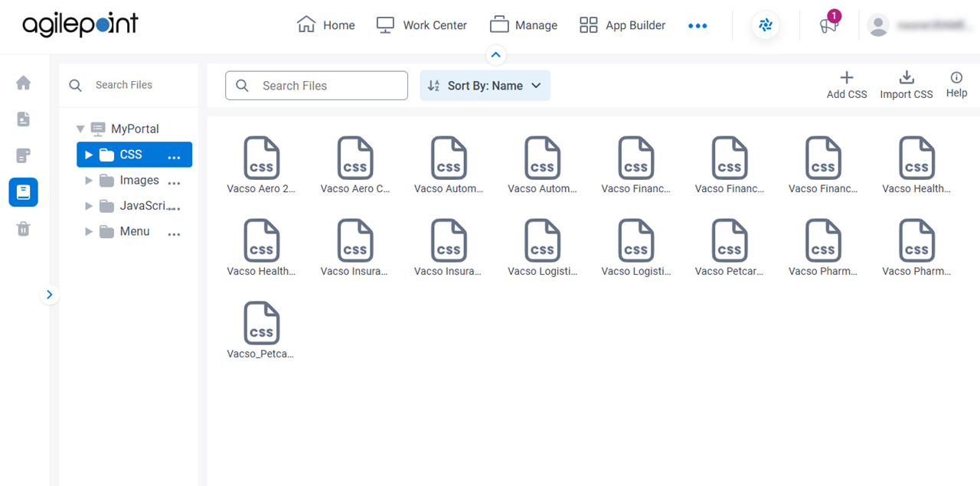The image size is (980, 486).
Task: Expand the left sidebar with the arrow button
Action: pyautogui.click(x=50, y=295)
